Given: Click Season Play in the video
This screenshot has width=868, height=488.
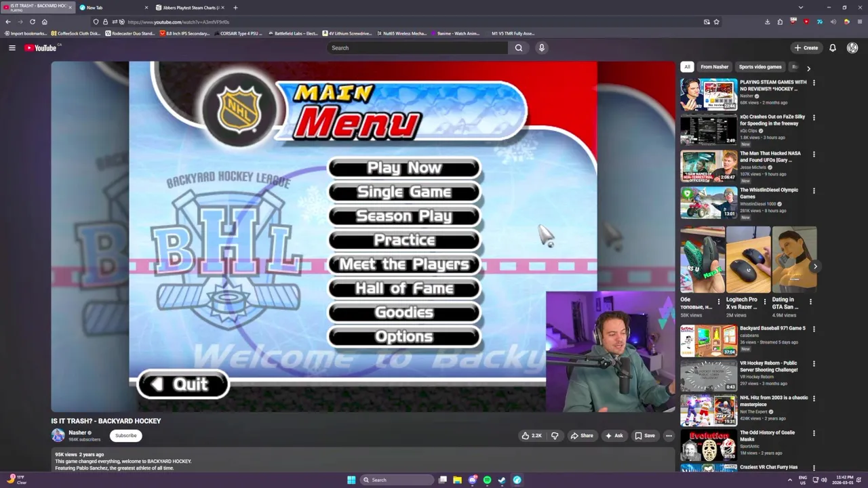Looking at the screenshot, I should (404, 216).
